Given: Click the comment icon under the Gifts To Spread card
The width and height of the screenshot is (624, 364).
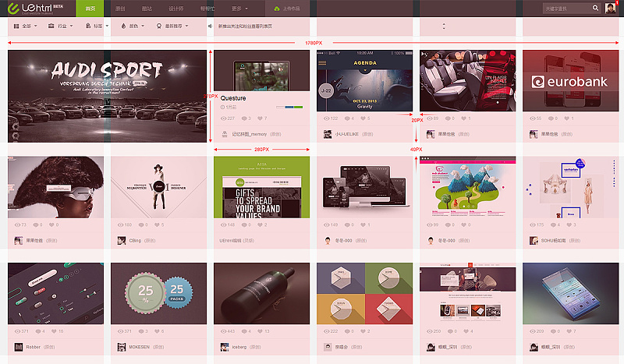Looking at the screenshot, I should tap(244, 224).
